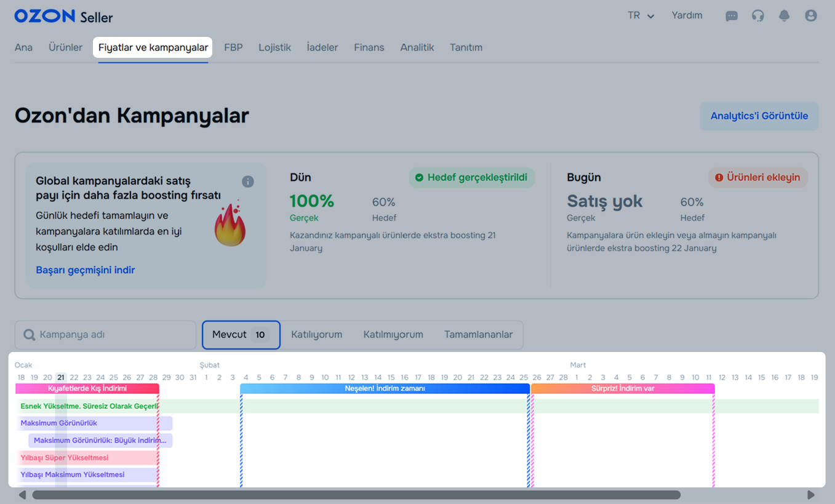The image size is (835, 504).
Task: Click the left arrow of timeline scrollbar
Action: point(22,495)
